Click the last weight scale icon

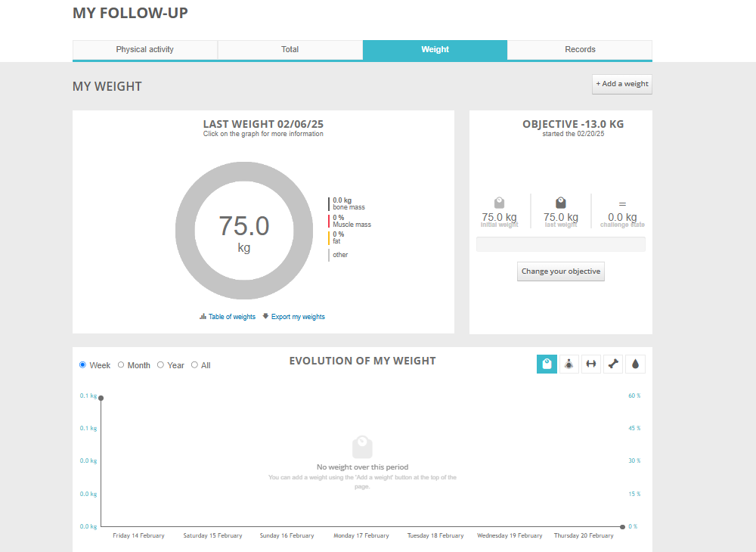coord(561,203)
